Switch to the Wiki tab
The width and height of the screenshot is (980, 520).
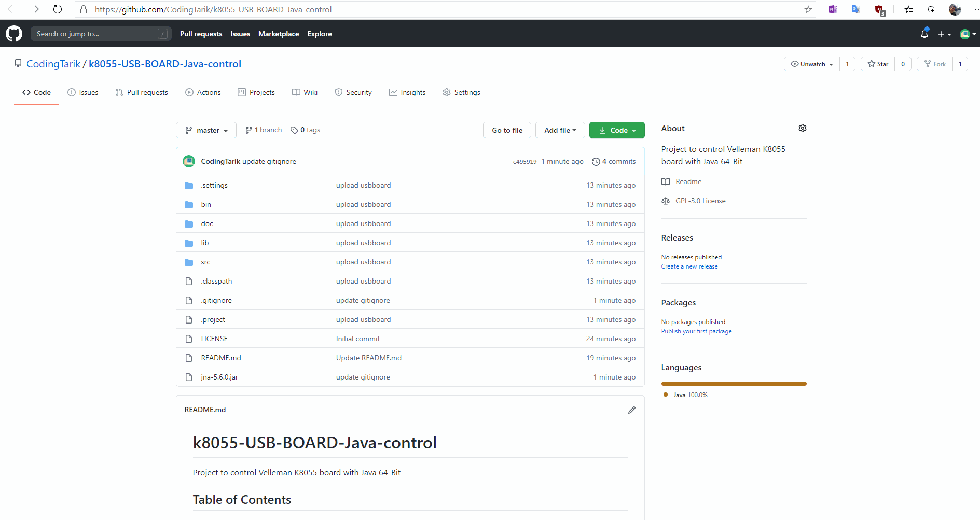click(x=305, y=92)
